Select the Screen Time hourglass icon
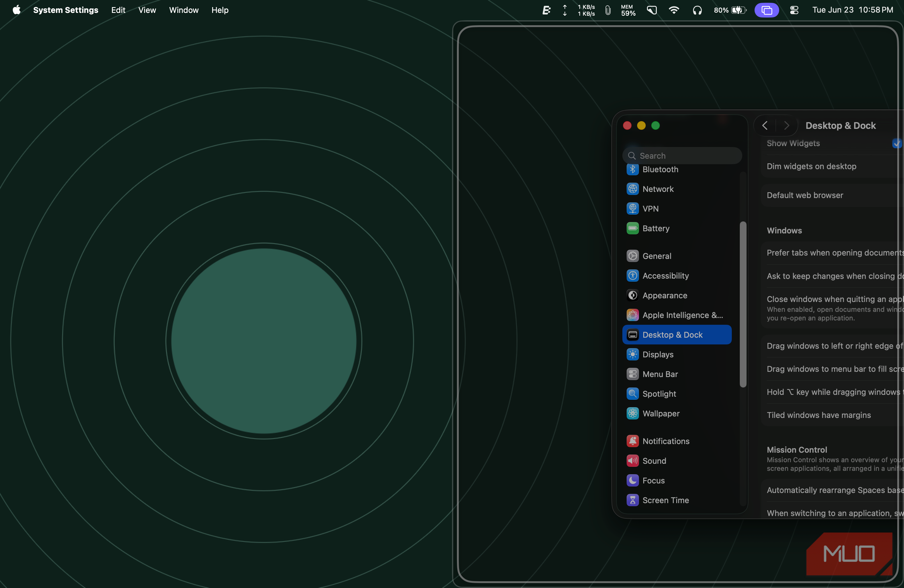 pos(632,501)
